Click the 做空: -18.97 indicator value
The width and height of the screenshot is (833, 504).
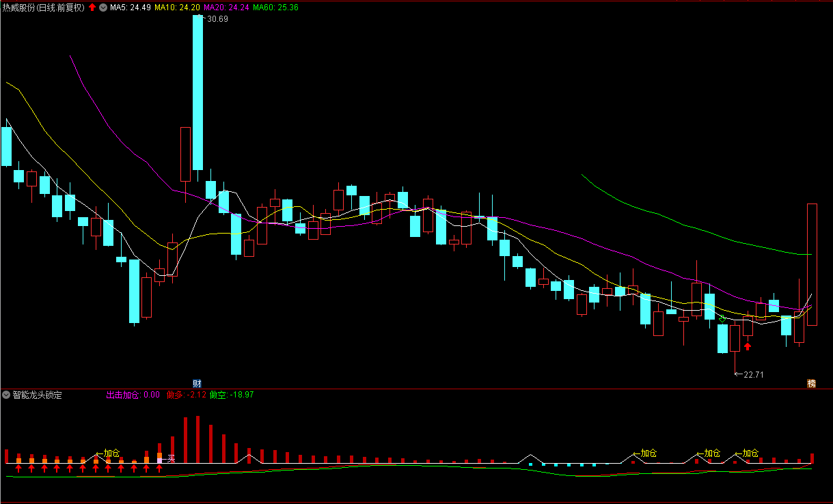[232, 395]
